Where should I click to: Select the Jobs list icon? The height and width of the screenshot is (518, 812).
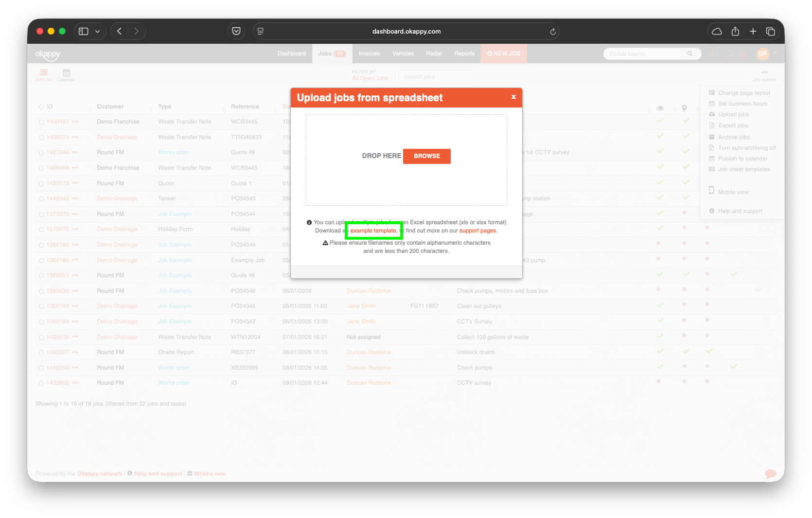point(43,74)
